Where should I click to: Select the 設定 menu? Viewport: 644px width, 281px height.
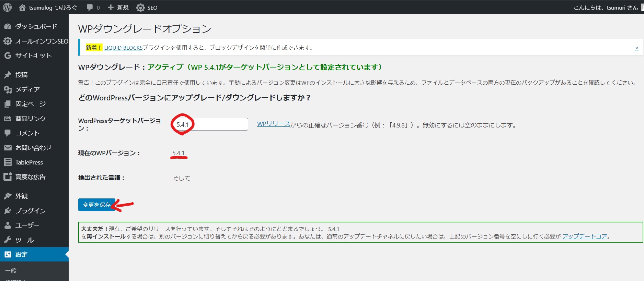(34, 254)
